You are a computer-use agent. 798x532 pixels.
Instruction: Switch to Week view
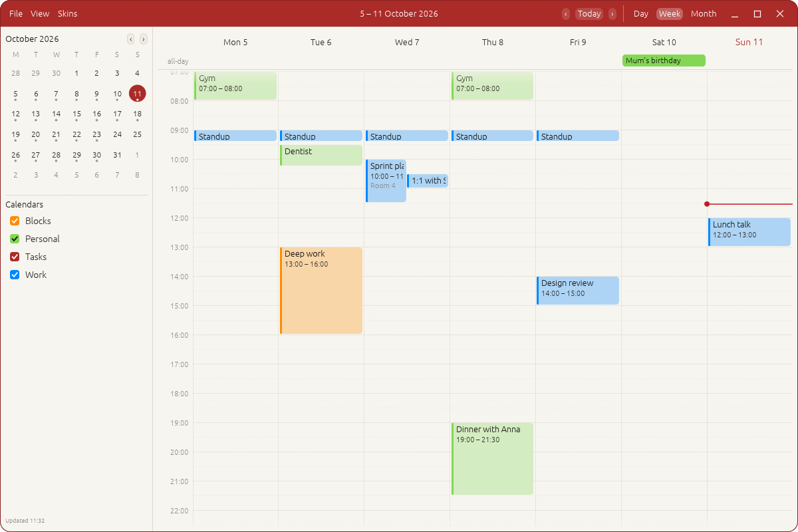pos(670,14)
